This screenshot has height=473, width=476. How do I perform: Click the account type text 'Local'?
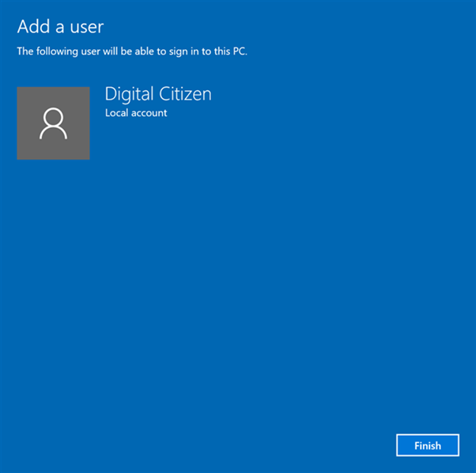[117, 113]
